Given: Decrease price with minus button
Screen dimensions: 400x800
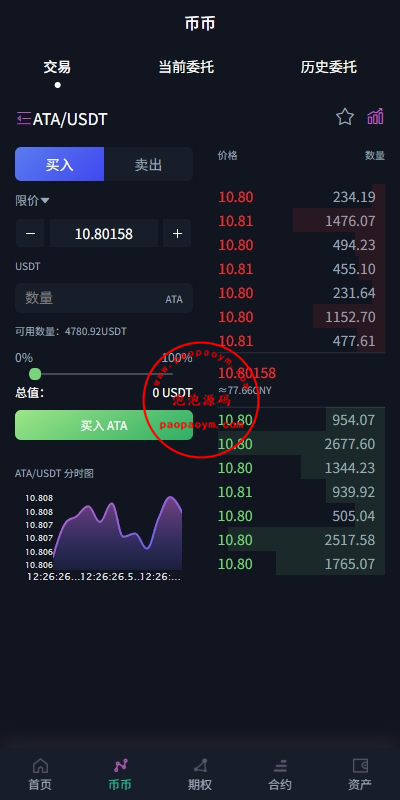Looking at the screenshot, I should [x=30, y=233].
